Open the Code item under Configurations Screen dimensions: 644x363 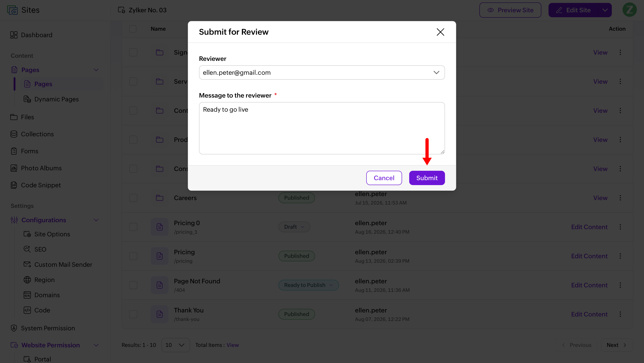pyautogui.click(x=42, y=310)
